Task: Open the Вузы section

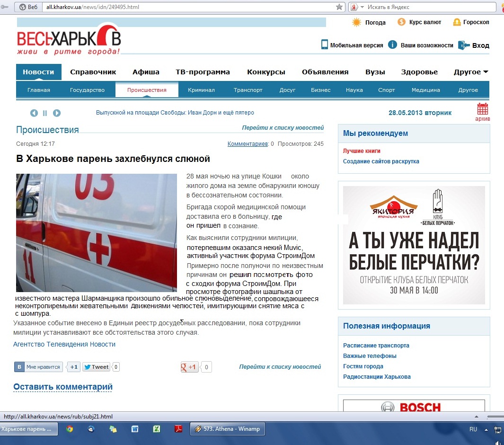Action: coord(375,72)
